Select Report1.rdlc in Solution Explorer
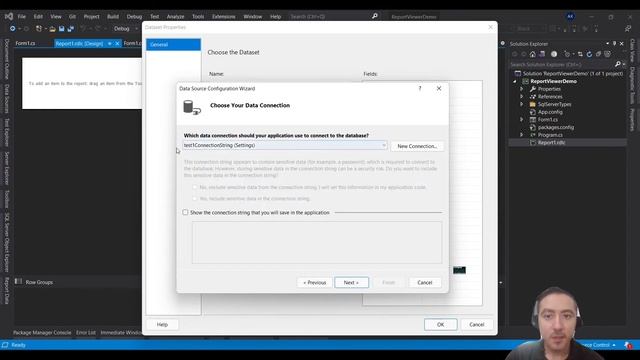640x360 pixels. 551,142
